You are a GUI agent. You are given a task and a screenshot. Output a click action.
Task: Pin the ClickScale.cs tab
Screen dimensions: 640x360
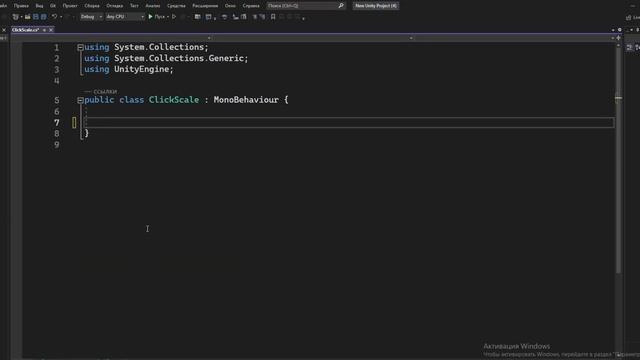pos(44,30)
